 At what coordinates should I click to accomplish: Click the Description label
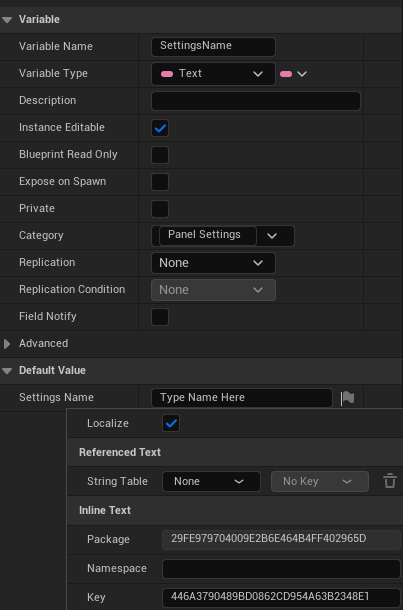pyautogui.click(x=47, y=100)
